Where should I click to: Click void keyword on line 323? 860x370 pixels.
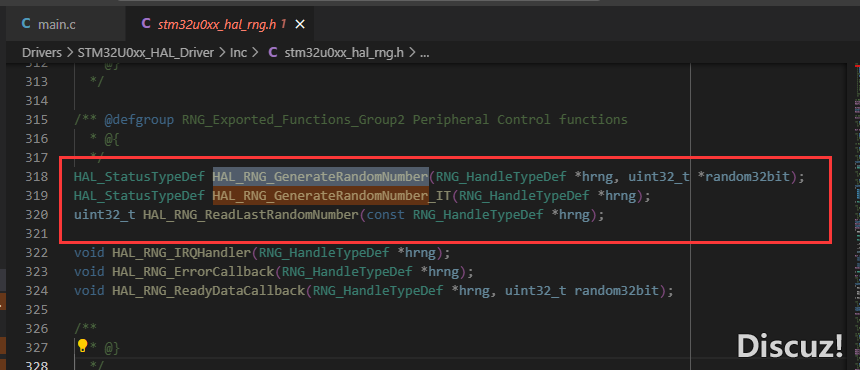point(89,272)
